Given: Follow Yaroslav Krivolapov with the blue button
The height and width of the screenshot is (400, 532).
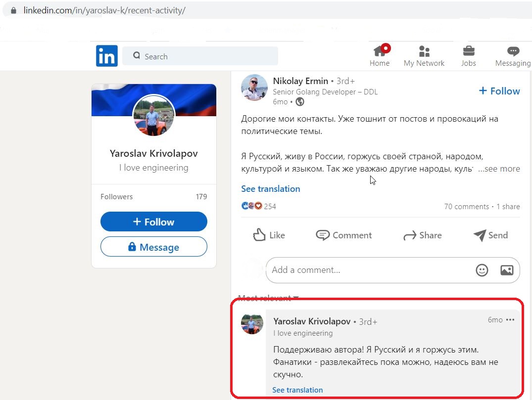Looking at the screenshot, I should click(154, 222).
